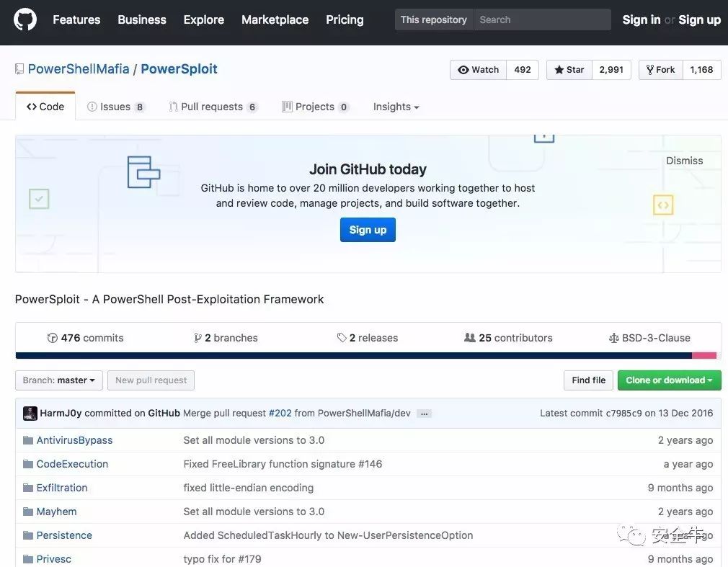Watch the repository with the eye button
This screenshot has width=728, height=567.
click(x=478, y=70)
